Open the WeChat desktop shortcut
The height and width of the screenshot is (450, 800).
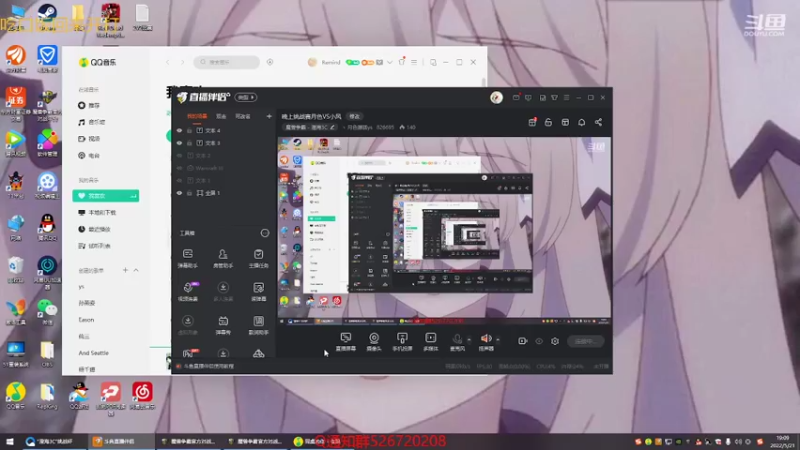[x=47, y=311]
